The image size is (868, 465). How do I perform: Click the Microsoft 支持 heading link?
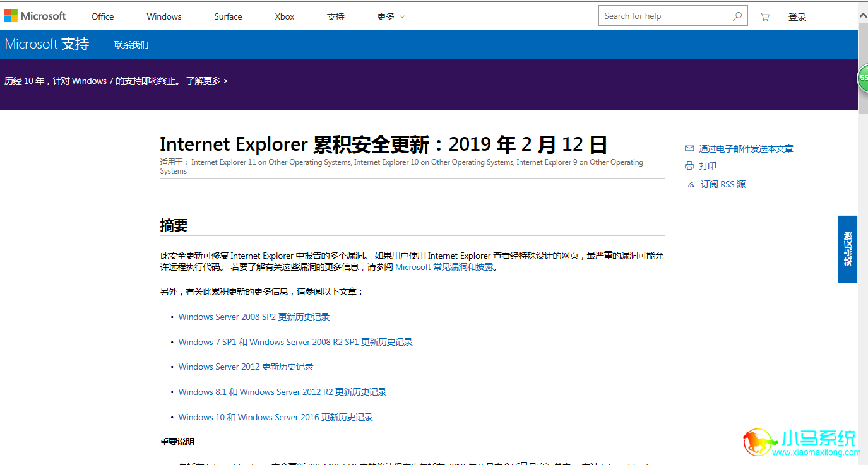pos(47,44)
